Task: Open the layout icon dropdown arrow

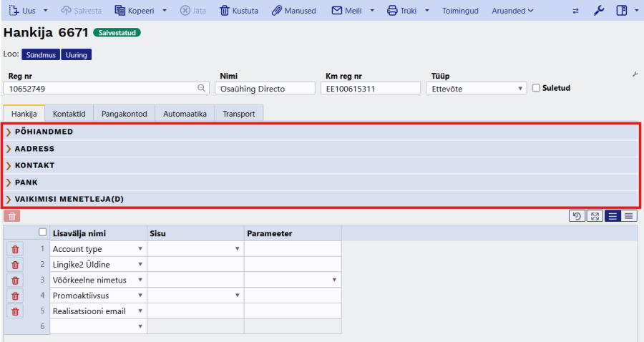Action: click(637, 11)
